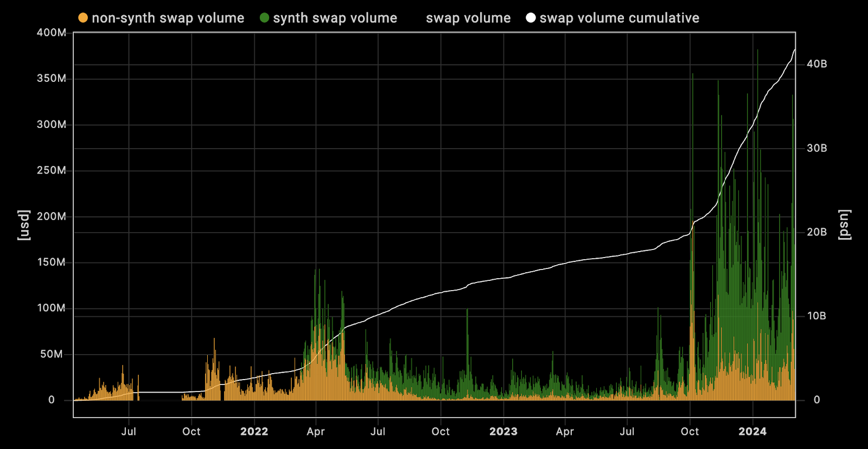Select the 250M tick label
Image resolution: width=868 pixels, height=449 pixels.
51,170
